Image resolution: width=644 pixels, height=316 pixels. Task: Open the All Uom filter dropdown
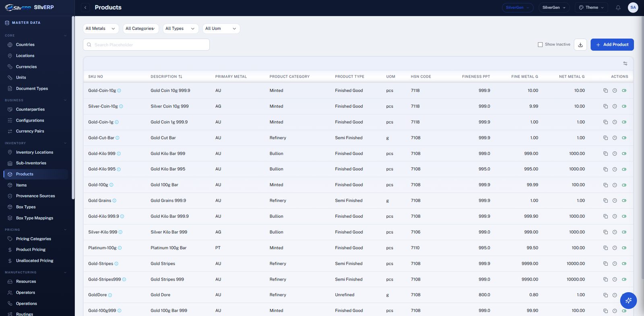click(x=221, y=29)
